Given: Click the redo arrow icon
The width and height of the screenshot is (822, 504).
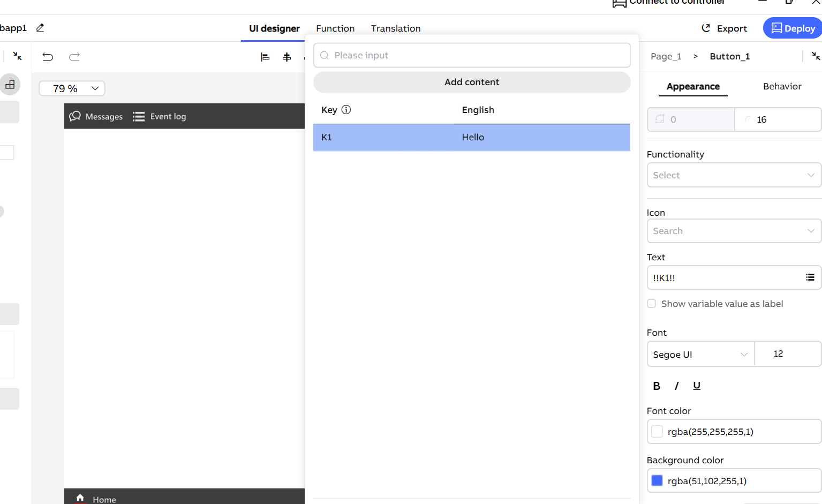Looking at the screenshot, I should (74, 57).
